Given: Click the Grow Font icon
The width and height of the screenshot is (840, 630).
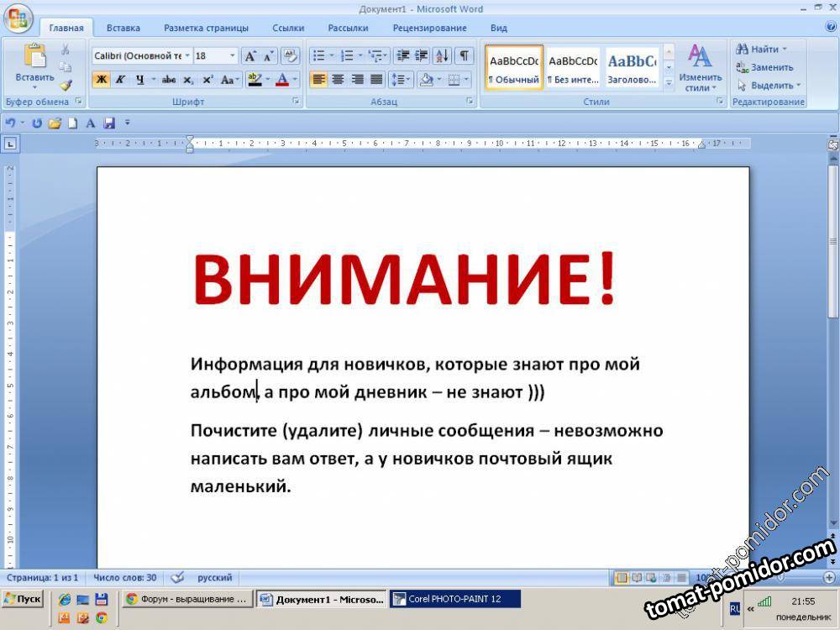Looking at the screenshot, I should [x=249, y=55].
